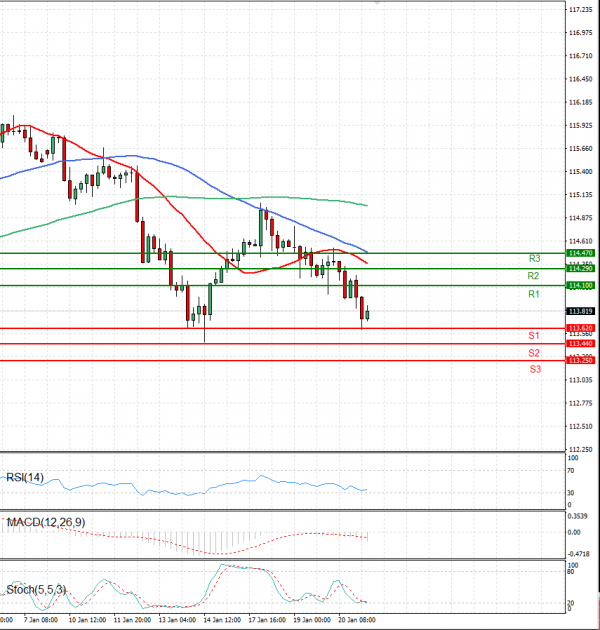Click the S3 support label
Screen dimensions: 600x630
[535, 369]
